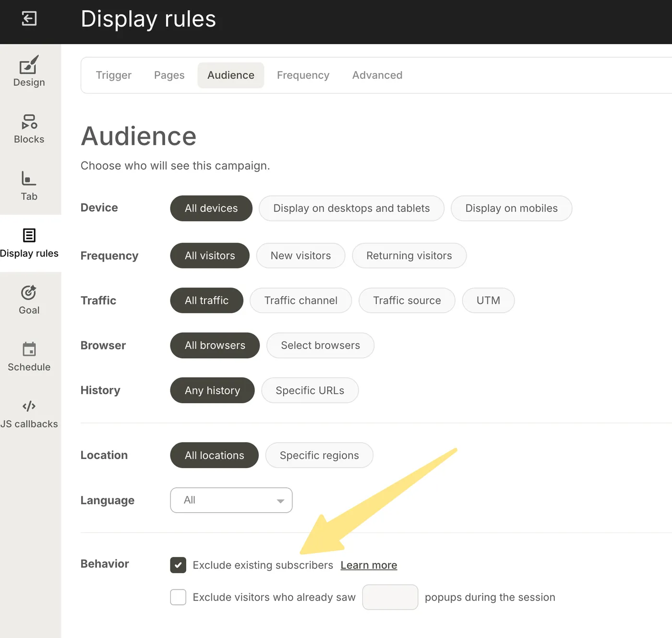Choose Display on mobiles
The width and height of the screenshot is (672, 638).
(x=511, y=208)
